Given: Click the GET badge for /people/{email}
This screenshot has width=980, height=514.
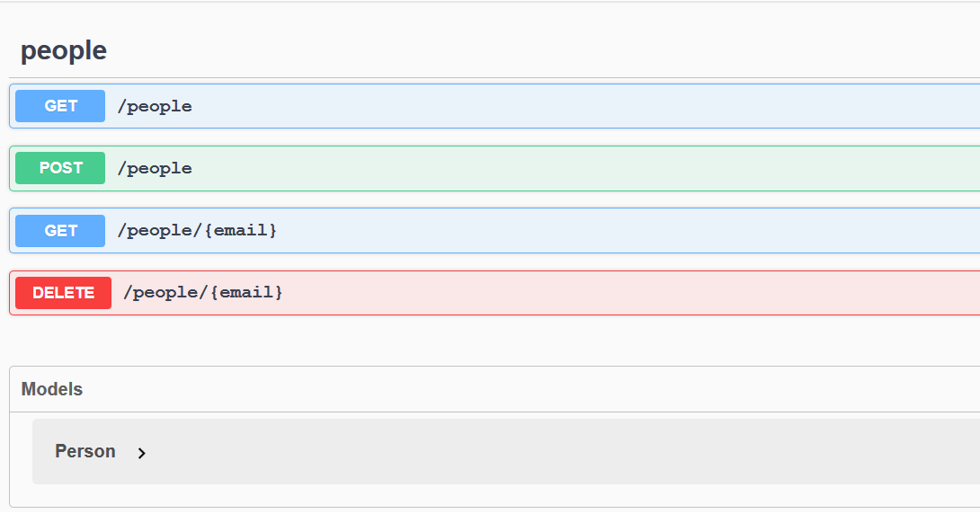Looking at the screenshot, I should coord(60,231).
